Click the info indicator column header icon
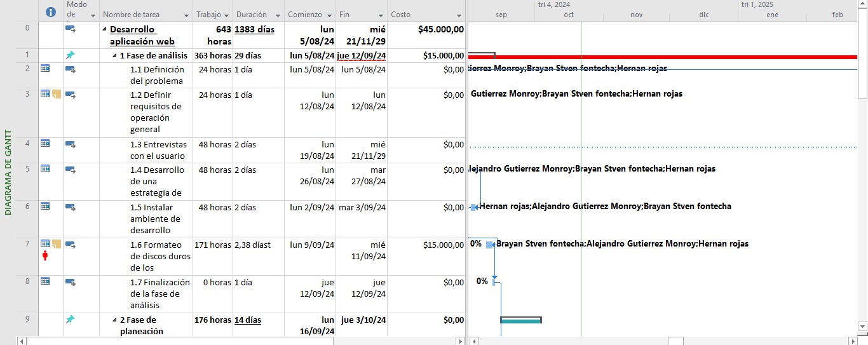 51,12
